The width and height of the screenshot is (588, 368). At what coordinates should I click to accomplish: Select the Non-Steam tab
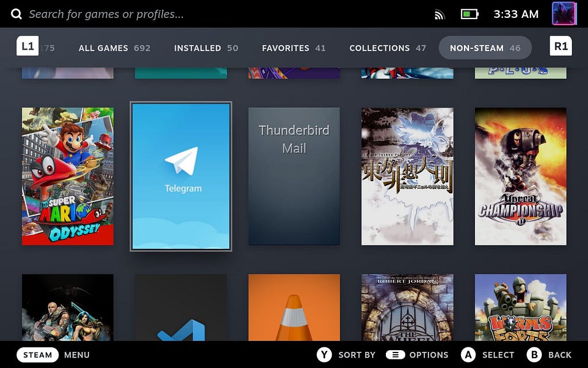pyautogui.click(x=485, y=48)
